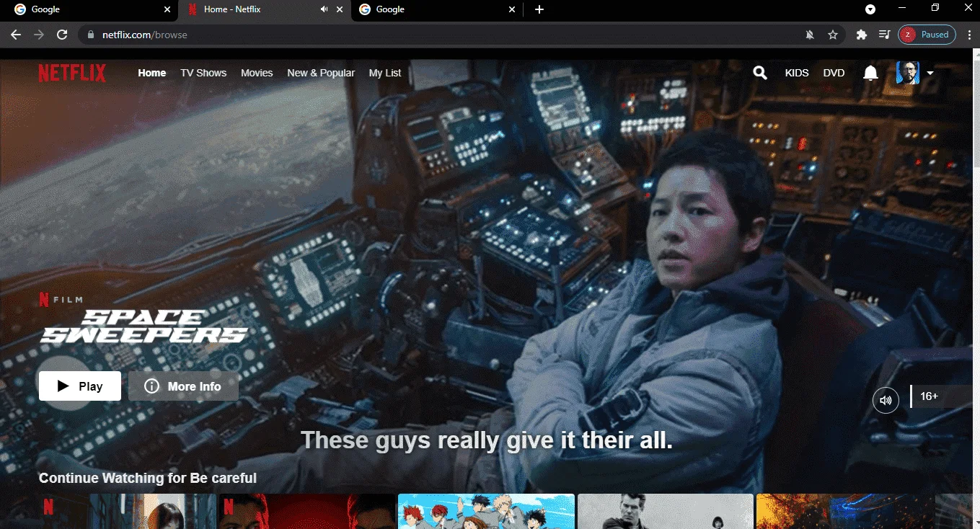The height and width of the screenshot is (529, 980).
Task: Open the anime students thumbnail
Action: pos(486,511)
